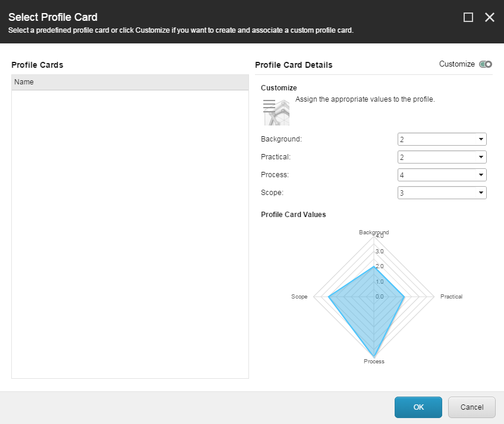Confirm with the OK button
504x424 pixels.
[418, 407]
